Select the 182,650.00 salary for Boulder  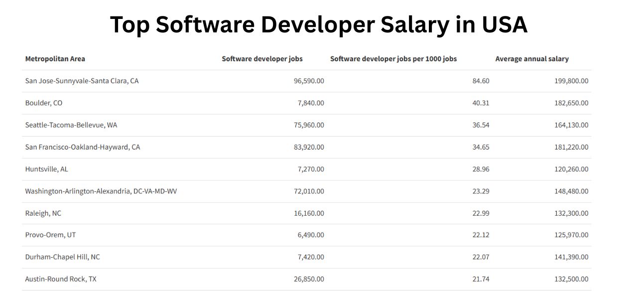(x=571, y=103)
